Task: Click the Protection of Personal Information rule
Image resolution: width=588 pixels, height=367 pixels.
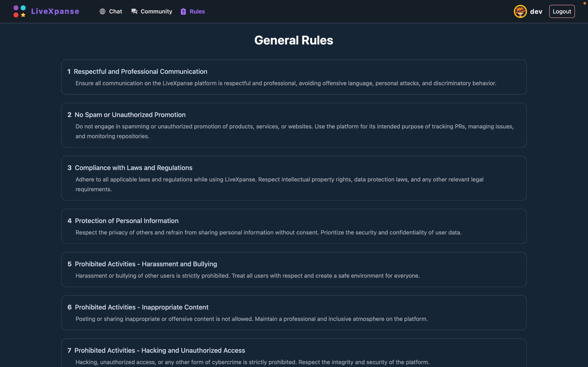Action: click(x=294, y=226)
